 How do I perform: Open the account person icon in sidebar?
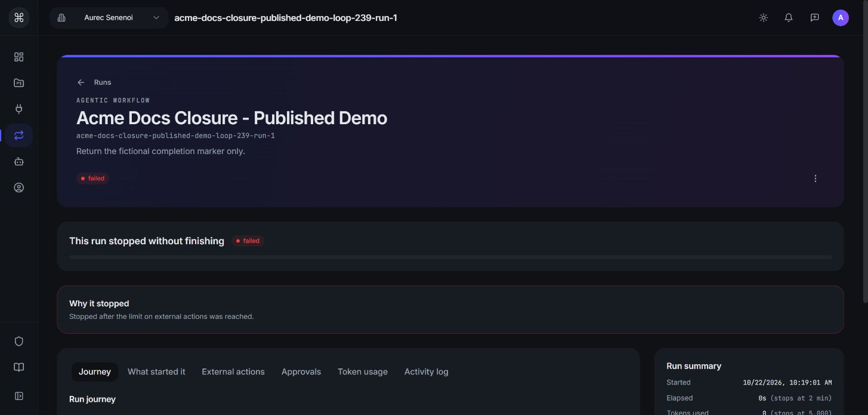[18, 187]
